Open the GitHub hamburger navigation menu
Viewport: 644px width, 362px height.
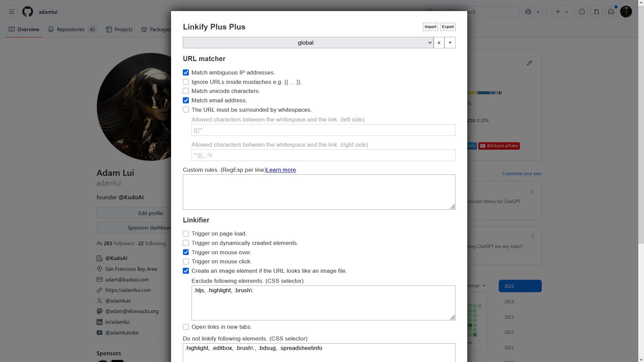coord(11,12)
